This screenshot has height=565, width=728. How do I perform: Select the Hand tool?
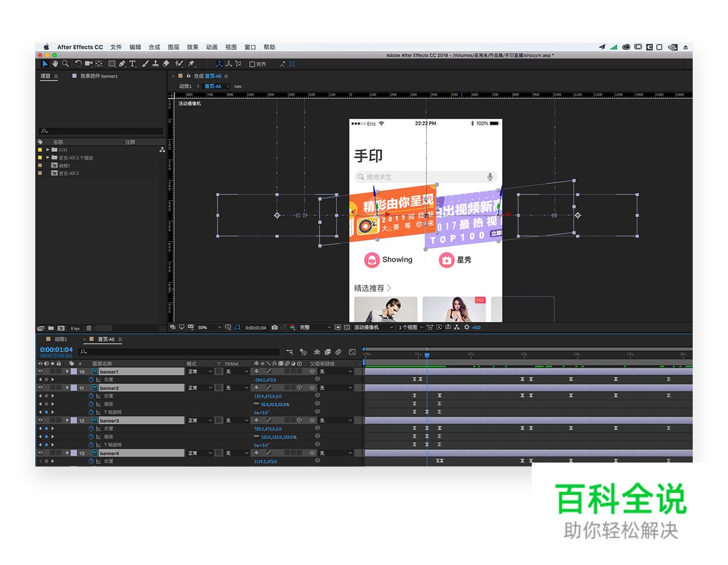coord(55,64)
